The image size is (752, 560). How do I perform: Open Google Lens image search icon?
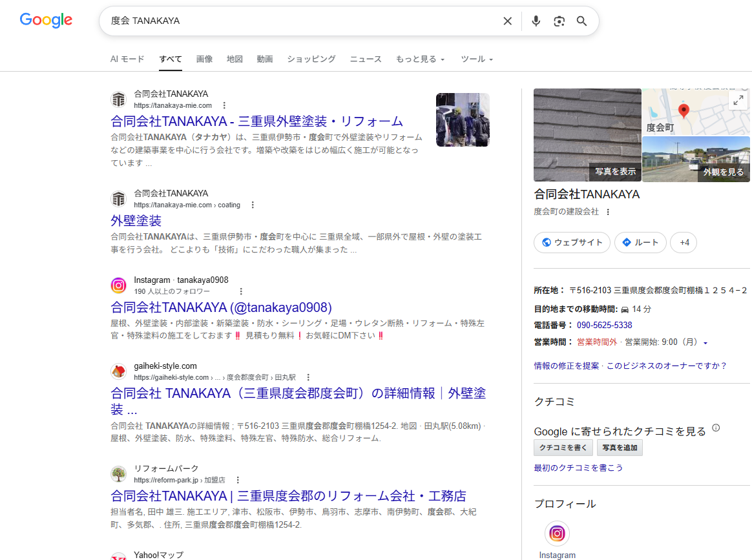click(559, 21)
